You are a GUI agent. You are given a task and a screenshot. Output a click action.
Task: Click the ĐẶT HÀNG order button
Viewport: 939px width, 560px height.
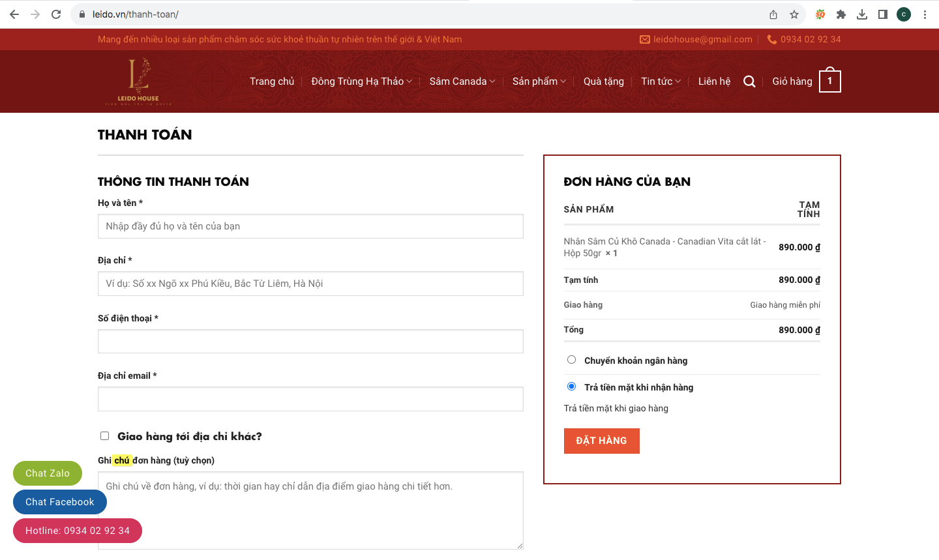(x=601, y=441)
